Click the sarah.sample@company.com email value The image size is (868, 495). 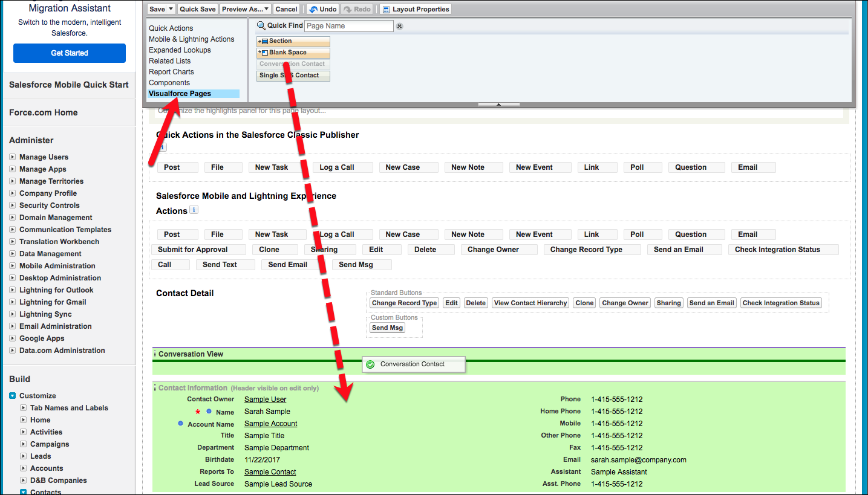[x=639, y=460]
